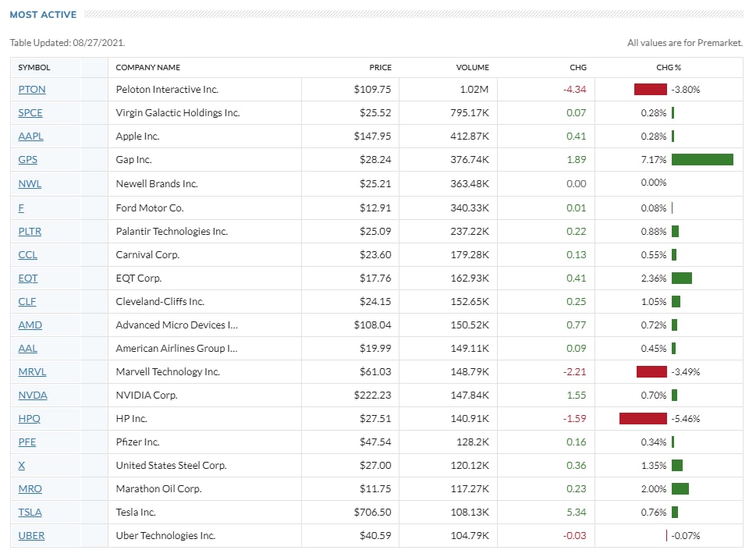
Task: Click the All values are for Premarket note
Action: pyautogui.click(x=685, y=43)
